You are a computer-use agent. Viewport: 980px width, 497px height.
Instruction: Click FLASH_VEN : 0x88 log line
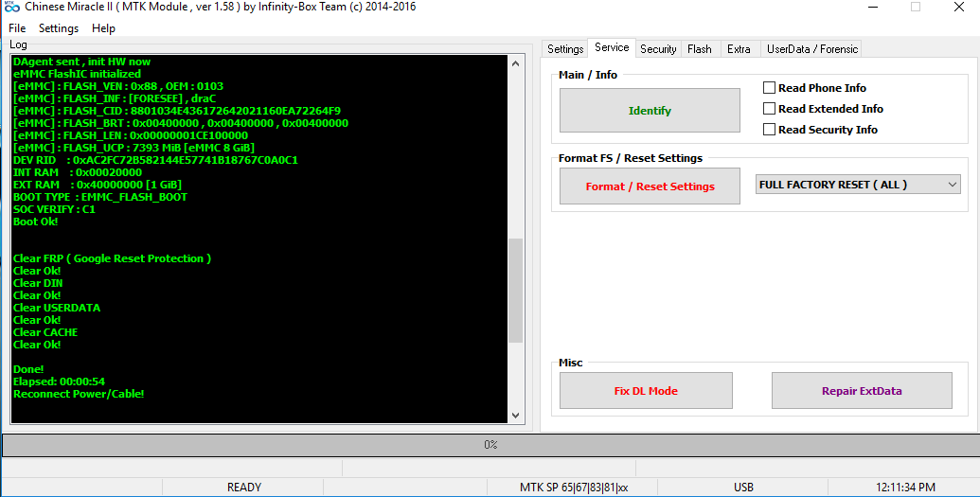(118, 86)
